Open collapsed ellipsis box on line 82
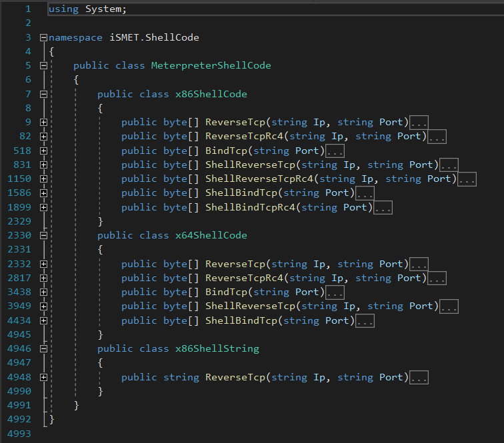This screenshot has height=443, width=504. [437, 137]
